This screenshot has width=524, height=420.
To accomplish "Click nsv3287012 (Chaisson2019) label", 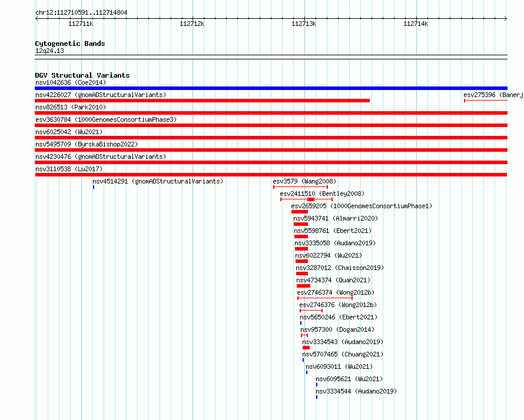I will (x=340, y=268).
